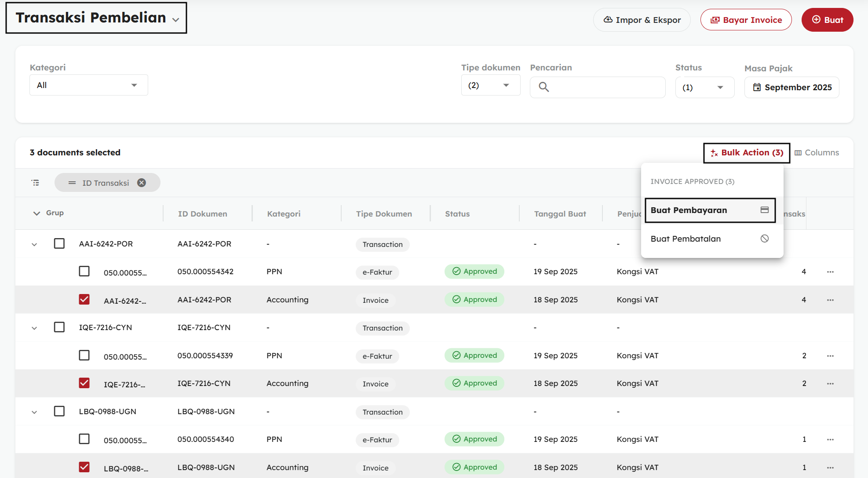Select the 050.000554340 e-Faktur checkbox

pos(84,439)
